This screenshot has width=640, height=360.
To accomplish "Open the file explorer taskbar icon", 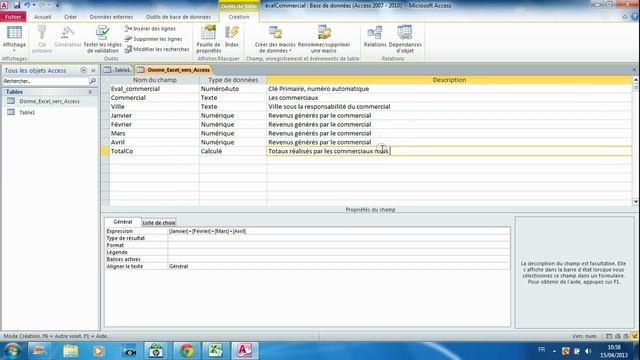I will point(70,351).
